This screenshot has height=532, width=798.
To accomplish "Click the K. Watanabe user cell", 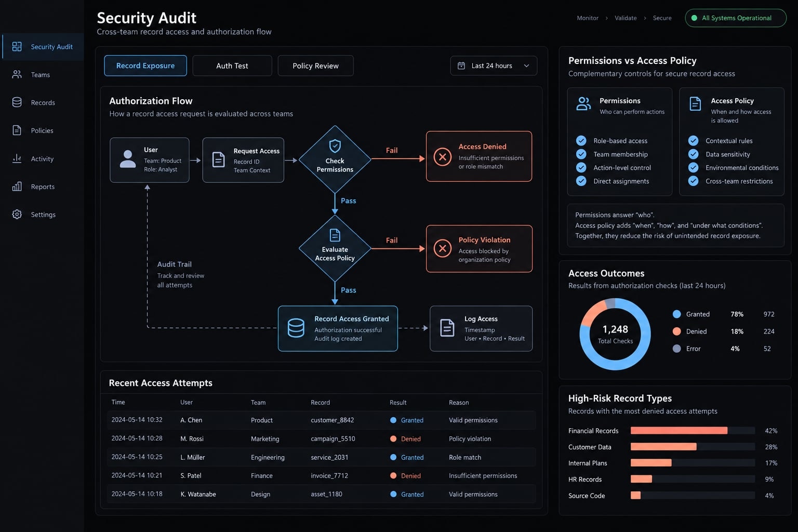I will pos(198,494).
